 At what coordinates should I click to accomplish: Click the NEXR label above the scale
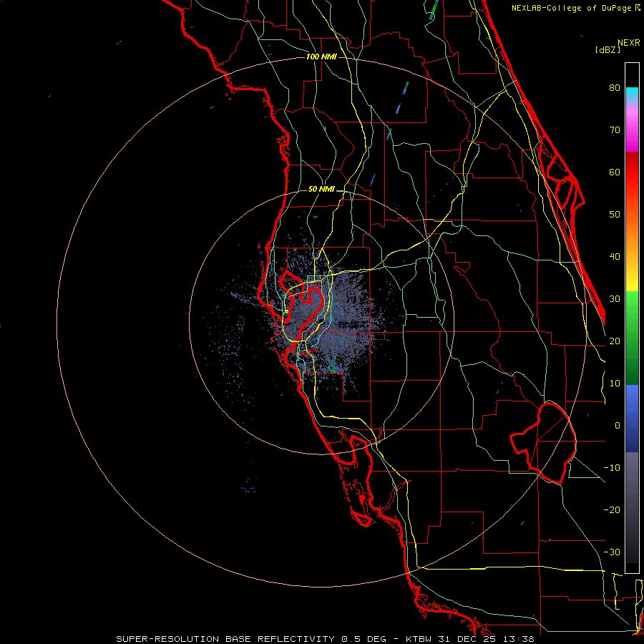pos(628,43)
